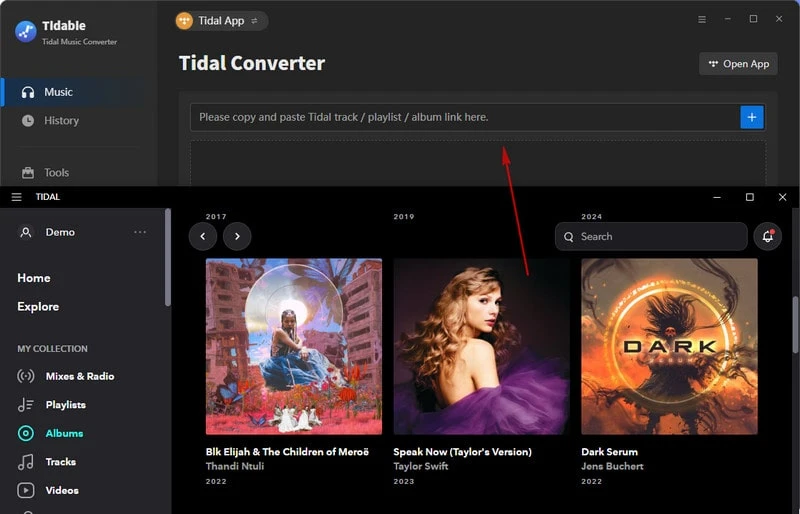Click the TIDAL Search field
This screenshot has height=514, width=800.
click(651, 236)
